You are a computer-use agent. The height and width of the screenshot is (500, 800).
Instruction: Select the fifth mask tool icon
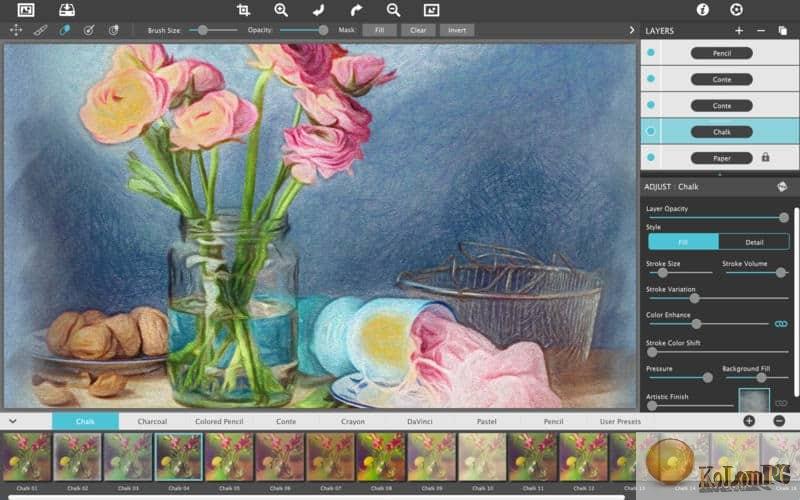113,30
